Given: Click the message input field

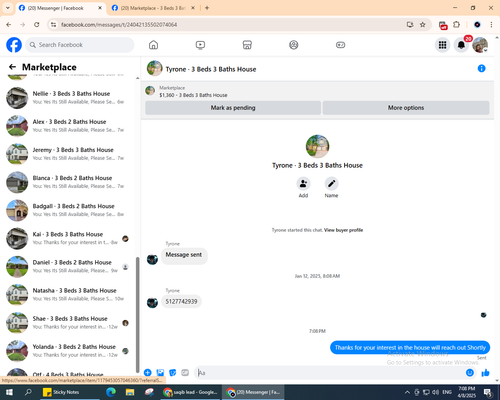Looking at the screenshot, I should tap(330, 373).
